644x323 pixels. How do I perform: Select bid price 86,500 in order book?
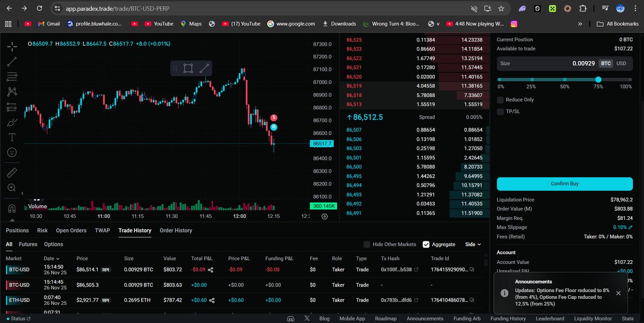[354, 167]
